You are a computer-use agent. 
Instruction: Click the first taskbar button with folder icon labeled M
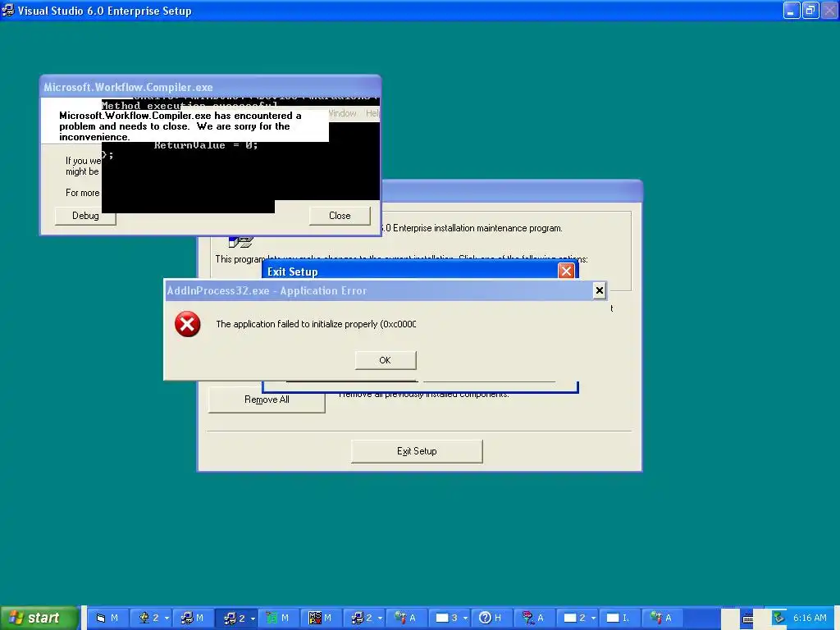[x=107, y=618]
